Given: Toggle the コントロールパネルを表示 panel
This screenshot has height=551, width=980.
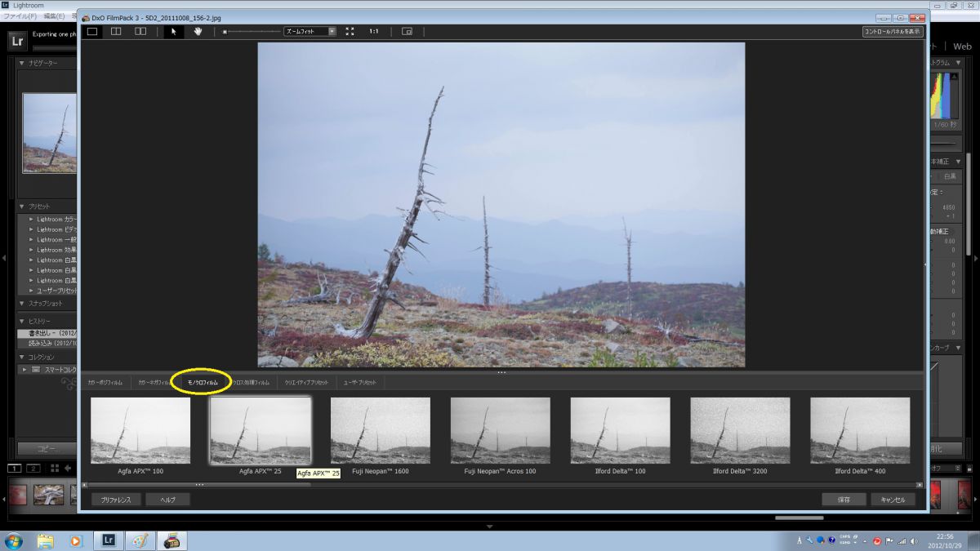Looking at the screenshot, I should pyautogui.click(x=892, y=30).
